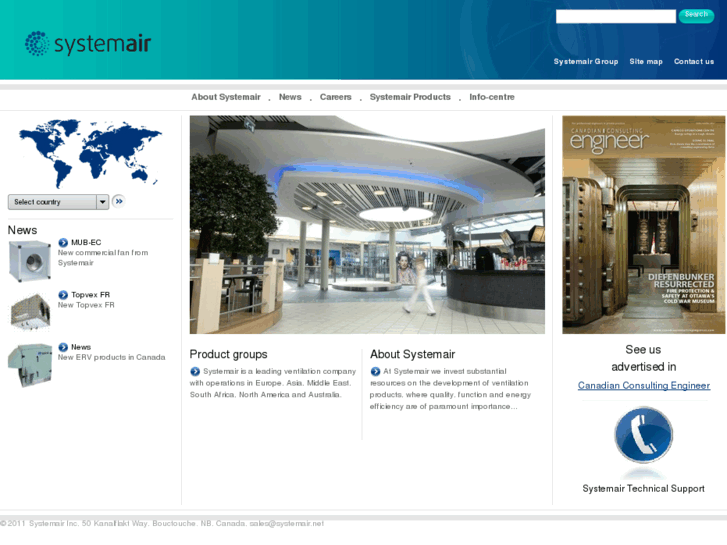Open the Contact us link
Screen dimensions: 727x545
(x=694, y=62)
